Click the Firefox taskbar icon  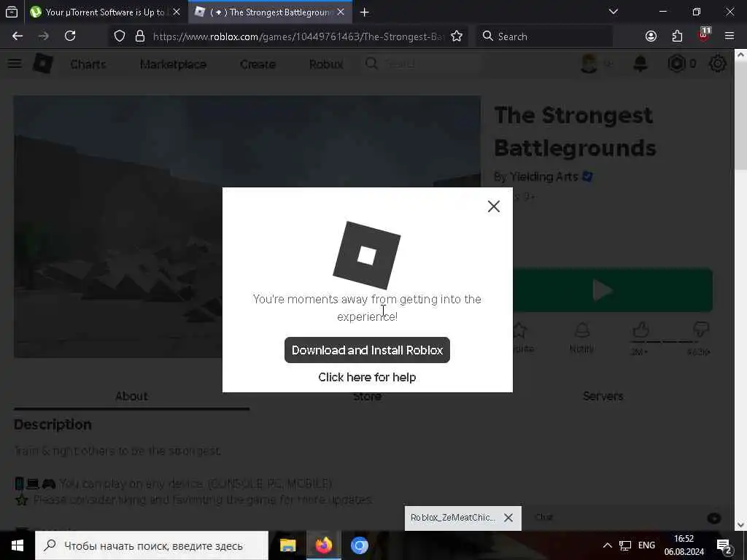pos(323,545)
